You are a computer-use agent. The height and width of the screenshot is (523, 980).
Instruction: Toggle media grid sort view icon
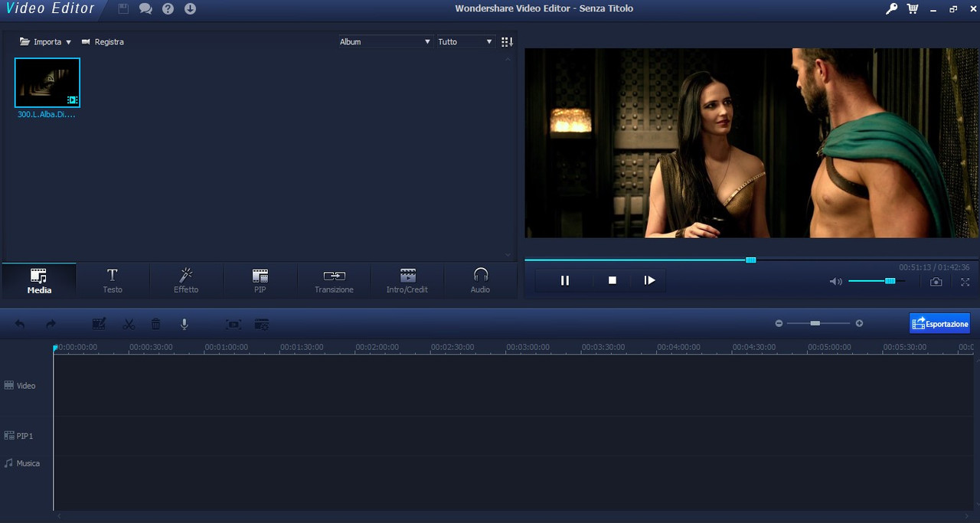coord(507,41)
